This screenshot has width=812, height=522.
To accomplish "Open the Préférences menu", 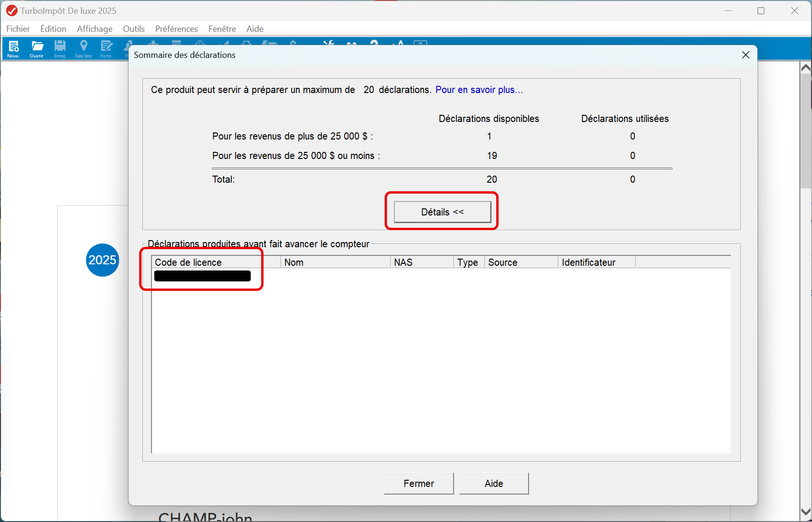I will (x=176, y=29).
